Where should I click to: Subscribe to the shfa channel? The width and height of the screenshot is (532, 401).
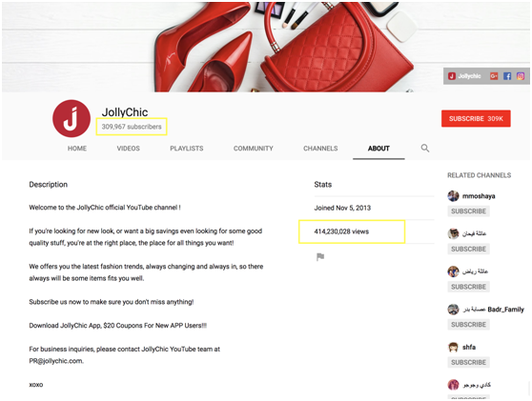pyautogui.click(x=468, y=362)
